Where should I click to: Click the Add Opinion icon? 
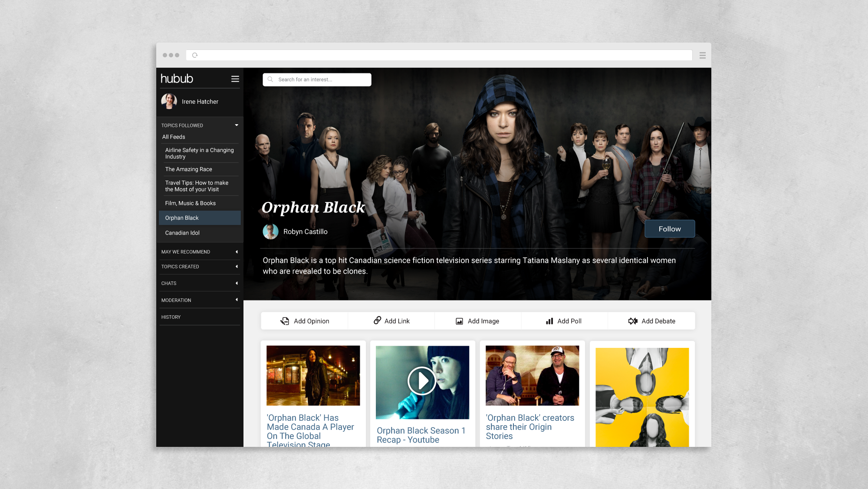click(x=285, y=321)
